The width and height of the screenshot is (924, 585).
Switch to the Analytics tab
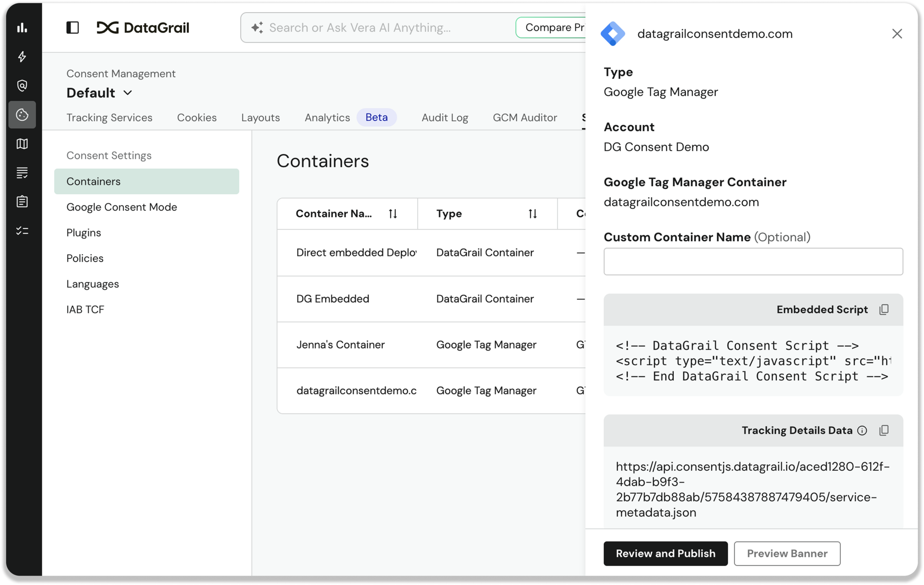(327, 117)
